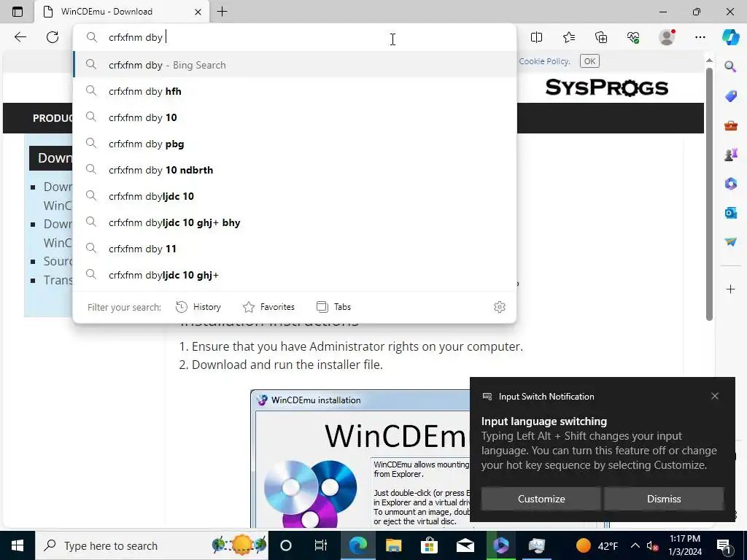The height and width of the screenshot is (560, 747).
Task: Filter search by Favorites
Action: pyautogui.click(x=268, y=307)
